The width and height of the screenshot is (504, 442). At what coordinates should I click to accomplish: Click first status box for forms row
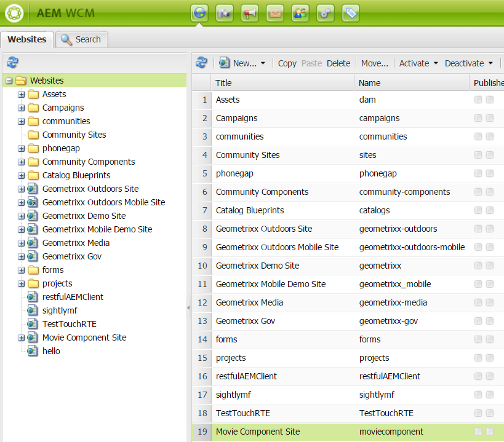pos(478,339)
